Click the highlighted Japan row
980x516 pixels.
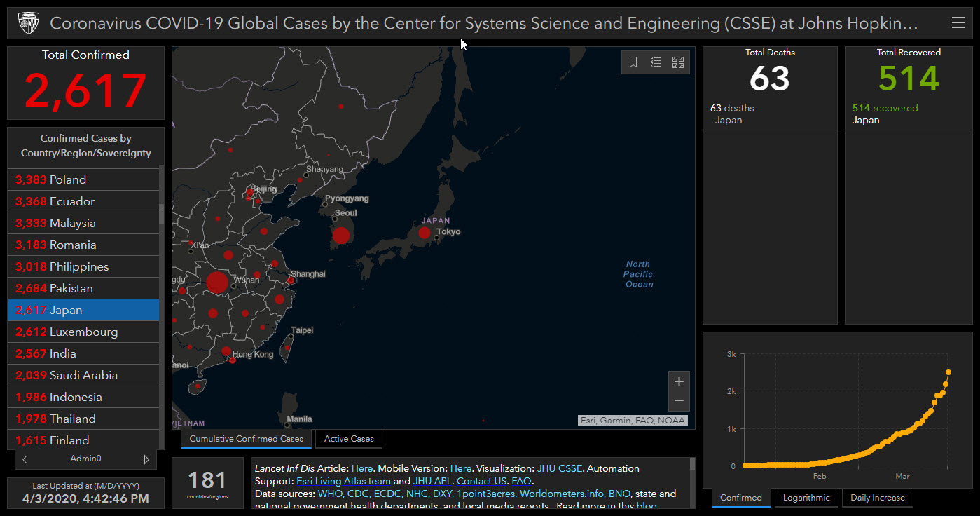[83, 310]
